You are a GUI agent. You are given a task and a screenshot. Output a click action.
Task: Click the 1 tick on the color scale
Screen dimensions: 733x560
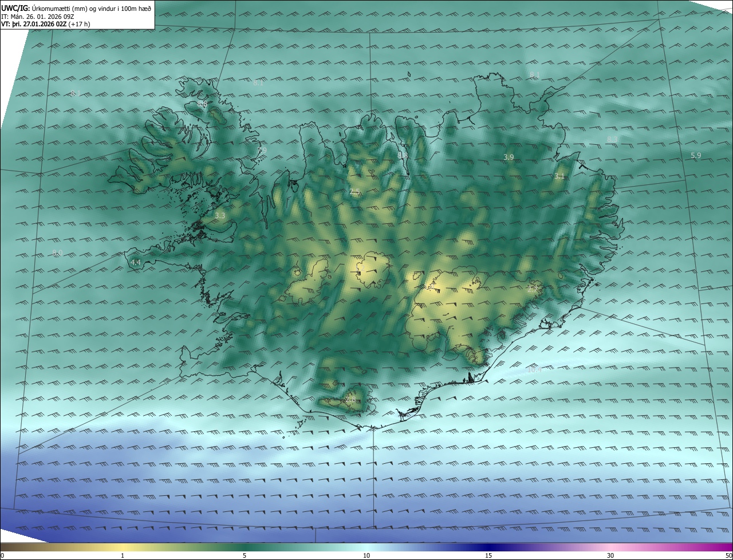123,555
